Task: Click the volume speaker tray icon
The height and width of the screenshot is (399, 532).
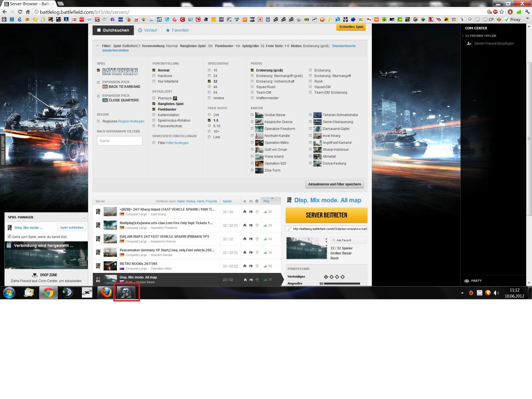Action: [496, 293]
